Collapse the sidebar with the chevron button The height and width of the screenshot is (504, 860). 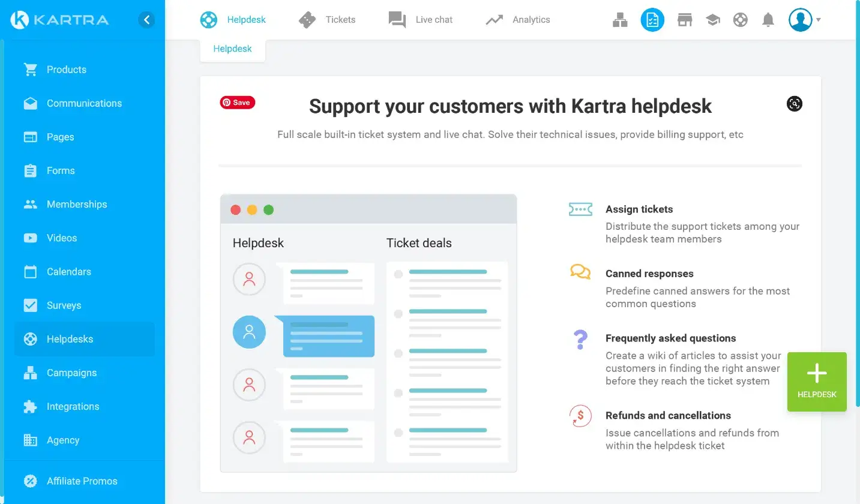tap(146, 20)
